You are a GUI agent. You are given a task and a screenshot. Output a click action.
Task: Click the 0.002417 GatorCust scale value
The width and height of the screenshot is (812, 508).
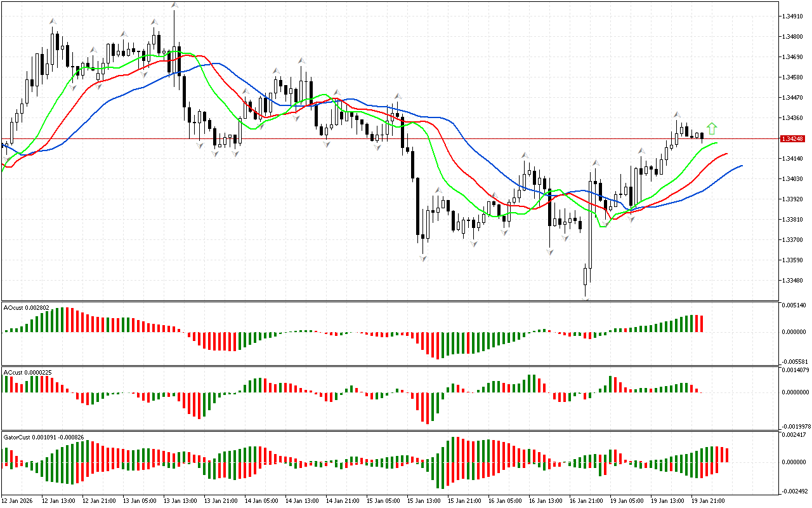pyautogui.click(x=794, y=435)
